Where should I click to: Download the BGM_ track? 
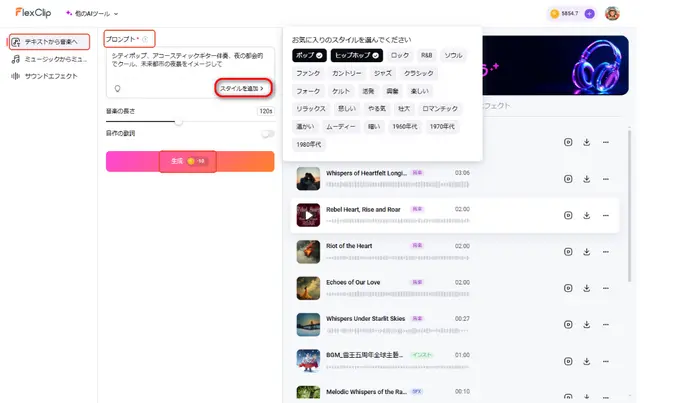point(587,361)
